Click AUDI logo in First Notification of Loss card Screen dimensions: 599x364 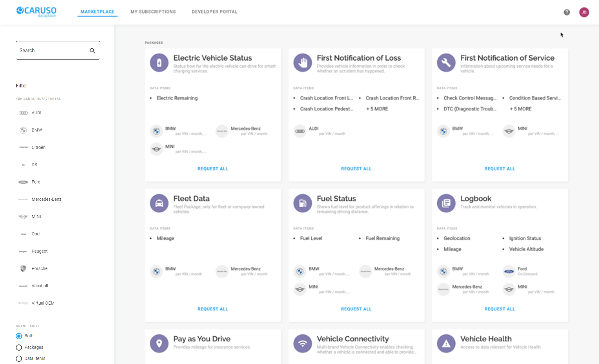[x=300, y=131]
